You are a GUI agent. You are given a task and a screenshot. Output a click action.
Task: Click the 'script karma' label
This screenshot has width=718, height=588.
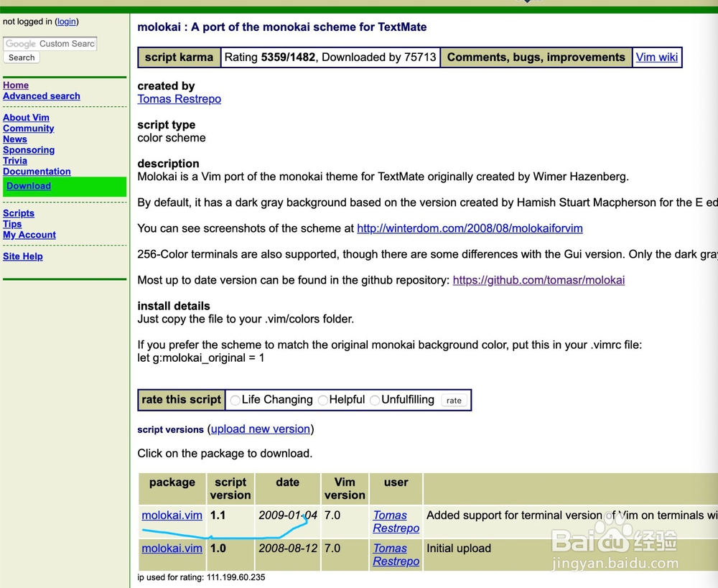click(179, 57)
